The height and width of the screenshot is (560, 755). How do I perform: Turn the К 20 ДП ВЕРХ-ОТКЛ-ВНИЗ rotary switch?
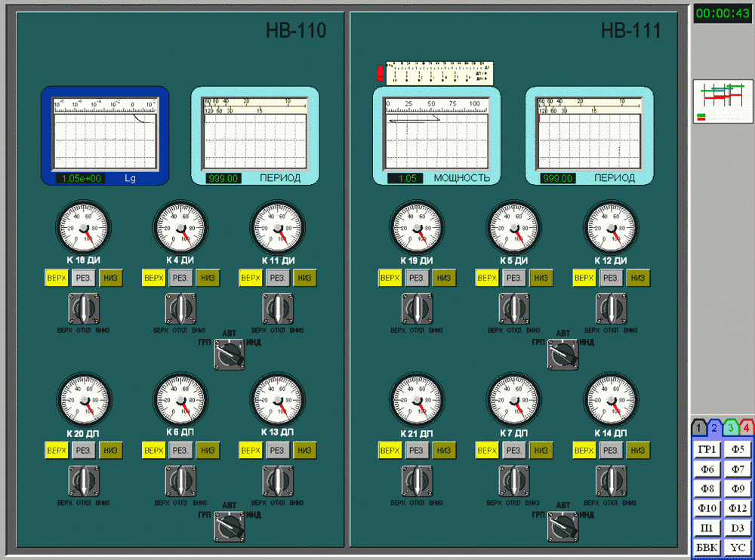click(84, 481)
